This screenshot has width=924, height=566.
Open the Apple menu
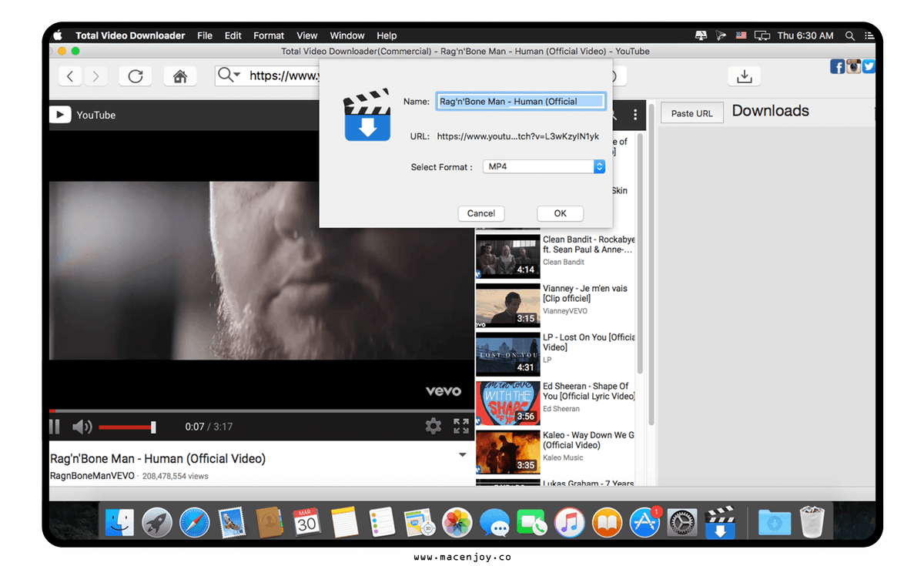[57, 35]
